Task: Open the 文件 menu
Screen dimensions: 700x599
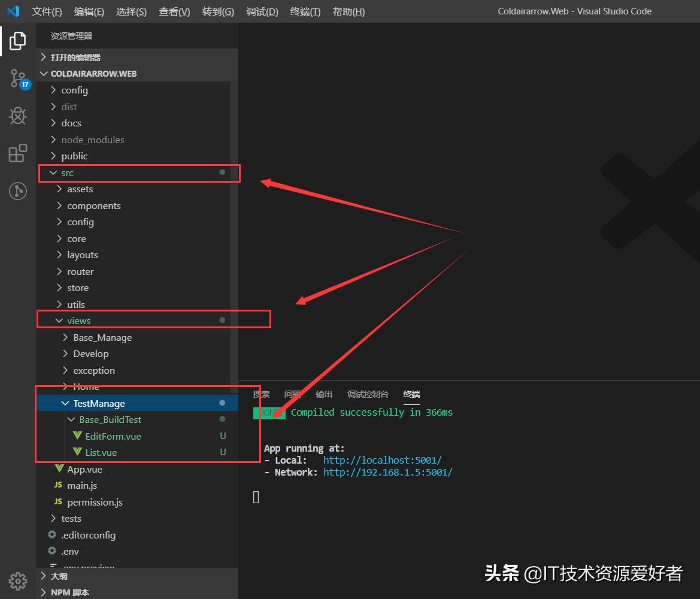Action: point(47,11)
